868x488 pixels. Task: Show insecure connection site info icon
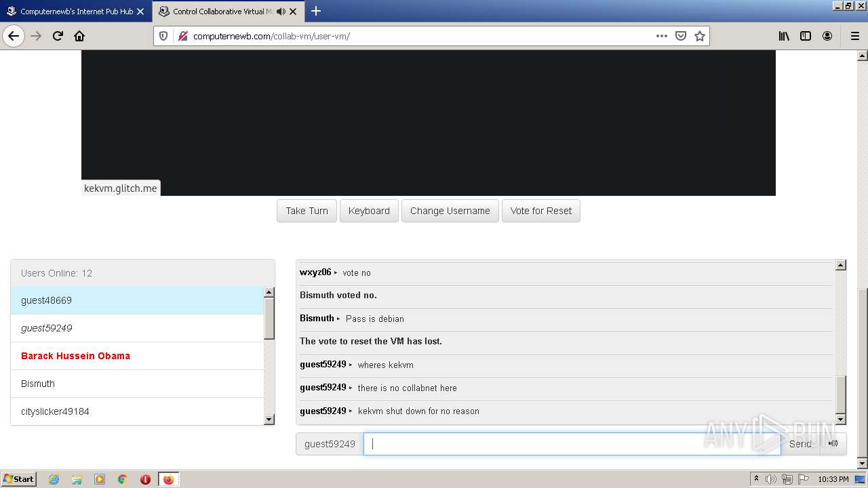point(182,36)
